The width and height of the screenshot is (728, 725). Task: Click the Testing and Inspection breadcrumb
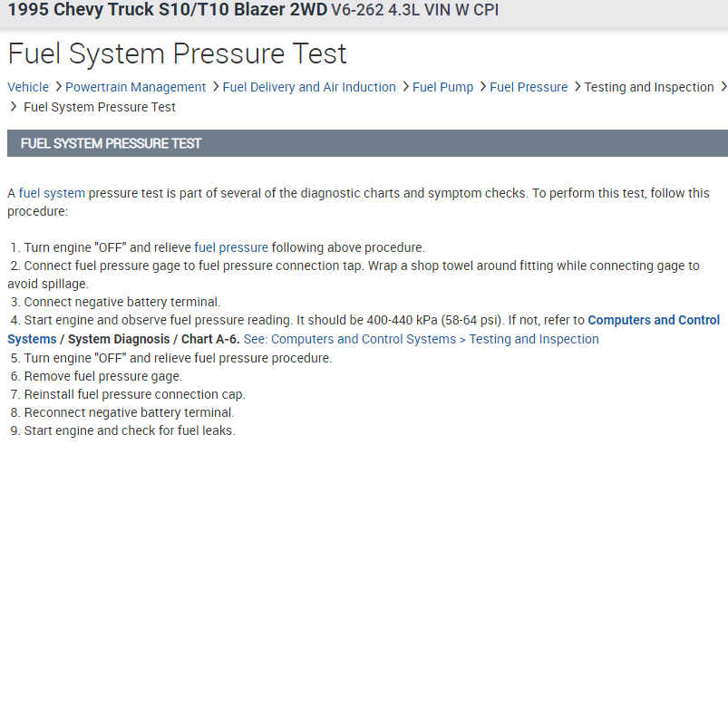click(x=649, y=87)
